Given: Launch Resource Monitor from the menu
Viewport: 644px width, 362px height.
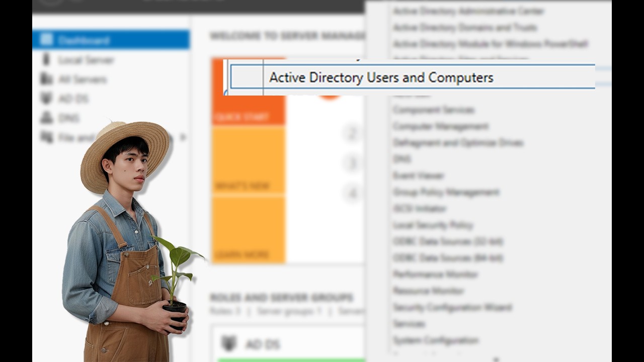Looking at the screenshot, I should click(429, 291).
